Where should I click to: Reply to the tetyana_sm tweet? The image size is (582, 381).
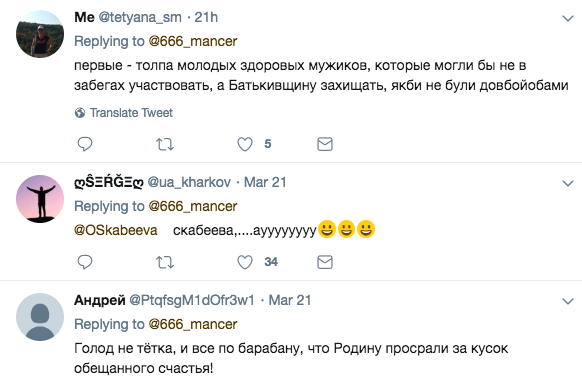coord(85,144)
